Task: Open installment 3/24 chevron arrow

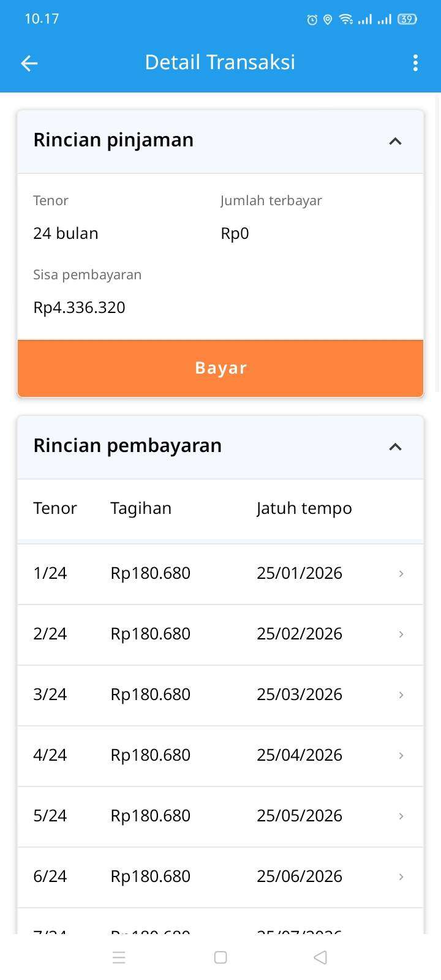Action: click(x=401, y=695)
